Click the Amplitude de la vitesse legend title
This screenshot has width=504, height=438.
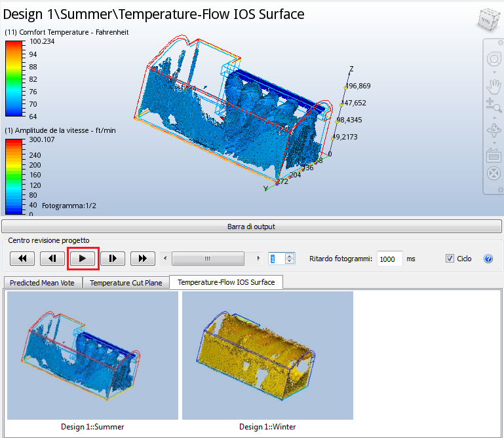[60, 130]
